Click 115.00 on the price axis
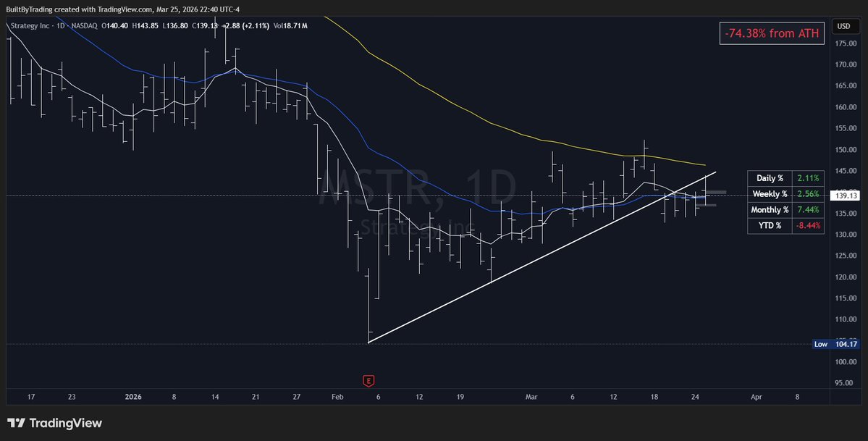 (844, 298)
